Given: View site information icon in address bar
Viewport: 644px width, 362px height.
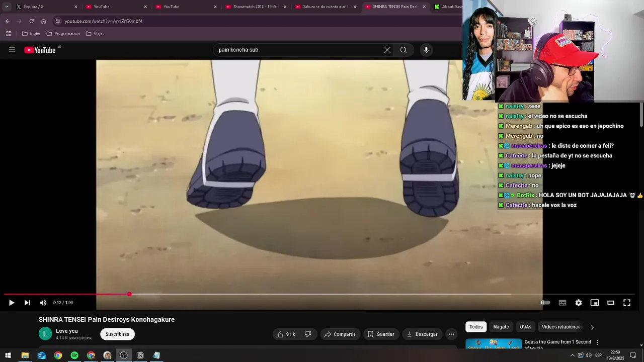Looking at the screenshot, I should (58, 21).
